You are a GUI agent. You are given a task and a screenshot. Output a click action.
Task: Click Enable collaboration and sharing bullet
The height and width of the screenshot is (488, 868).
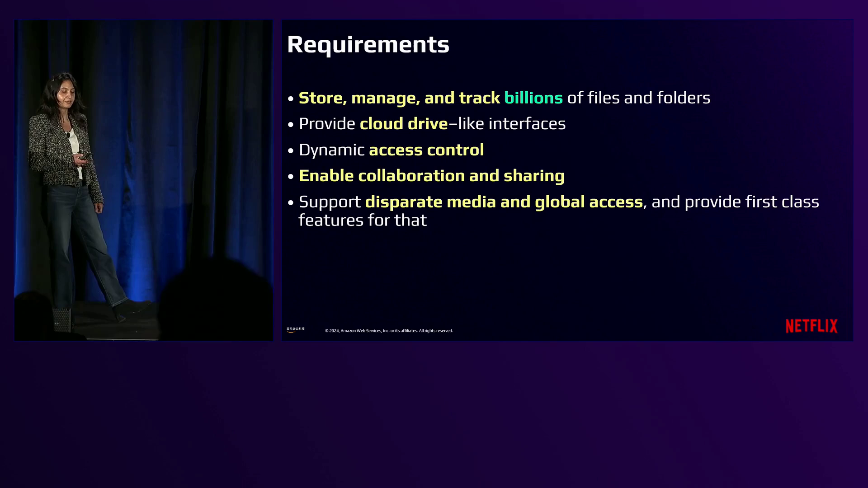coord(431,176)
